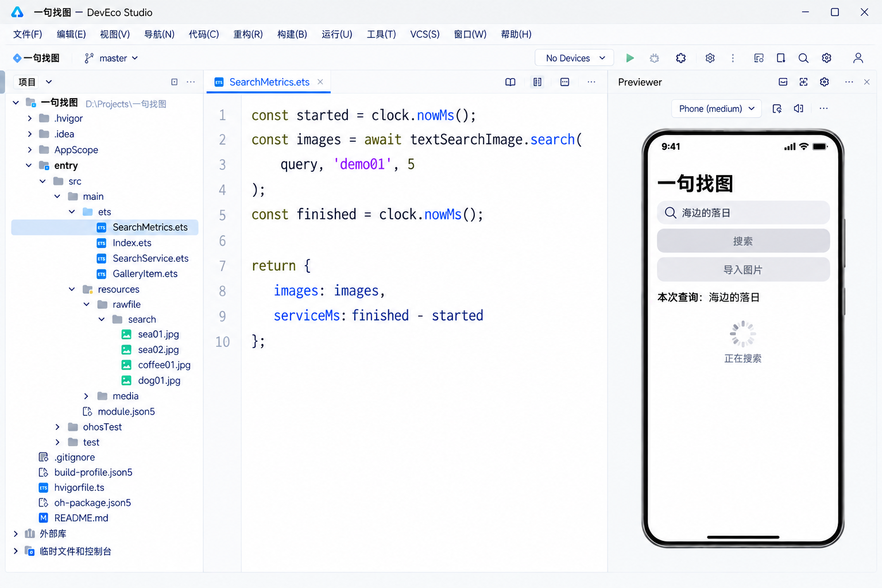Click the open-book icon above the editor
The height and width of the screenshot is (588, 882).
tap(510, 82)
